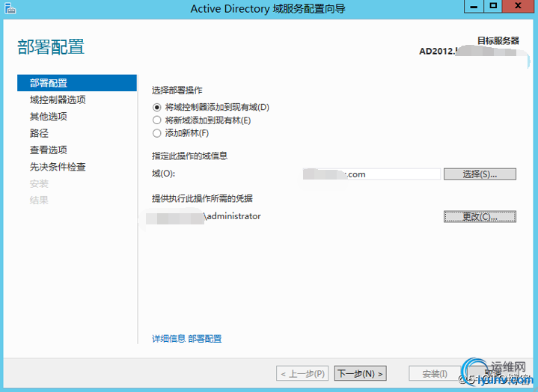Focus the 域(O) domain input field
The height and width of the screenshot is (392, 538).
click(372, 174)
